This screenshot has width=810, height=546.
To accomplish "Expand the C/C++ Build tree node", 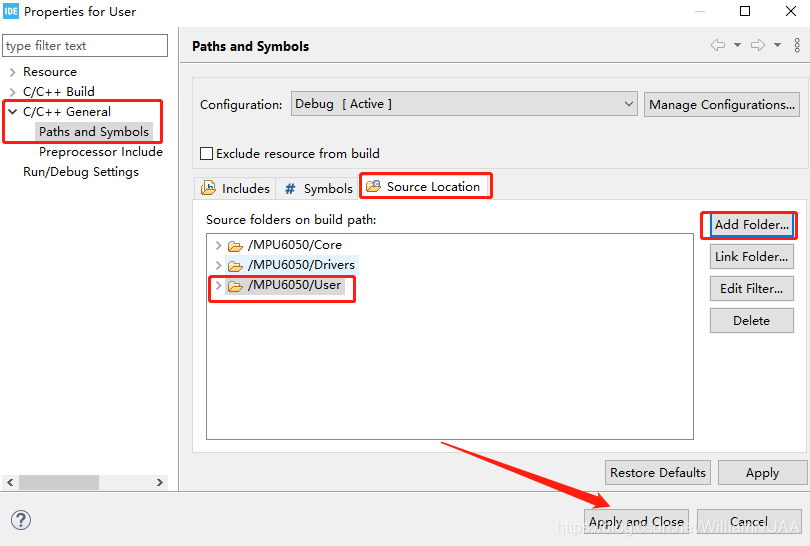I will pyautogui.click(x=13, y=92).
